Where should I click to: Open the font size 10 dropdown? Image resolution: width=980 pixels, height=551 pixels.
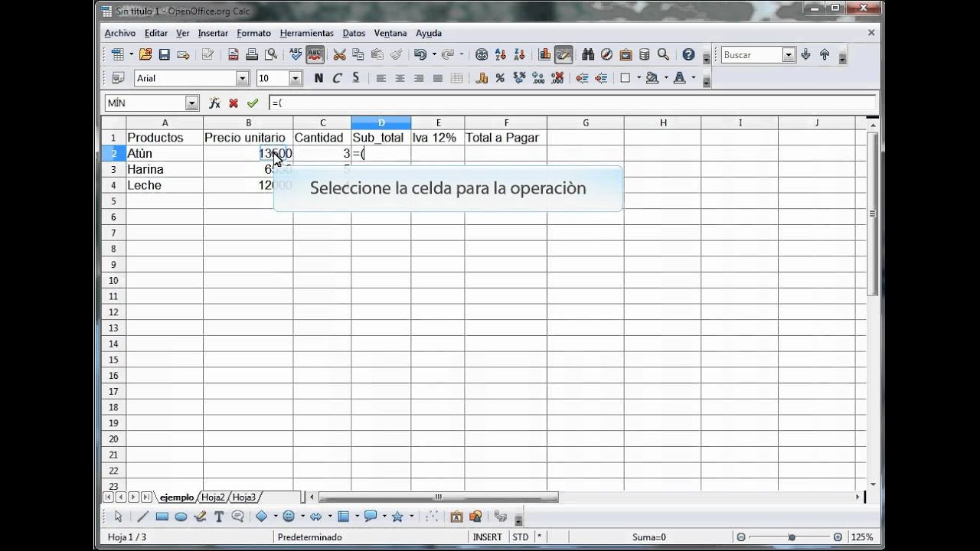click(296, 78)
